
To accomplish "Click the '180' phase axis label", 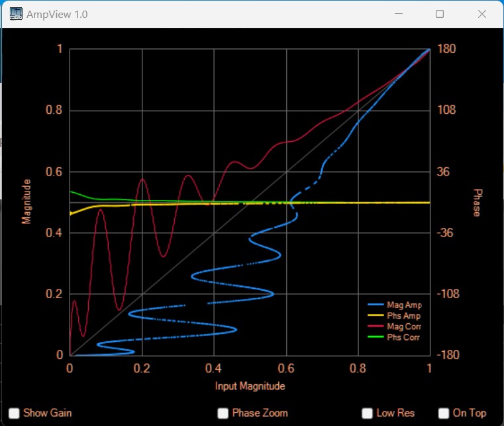I will 446,49.
